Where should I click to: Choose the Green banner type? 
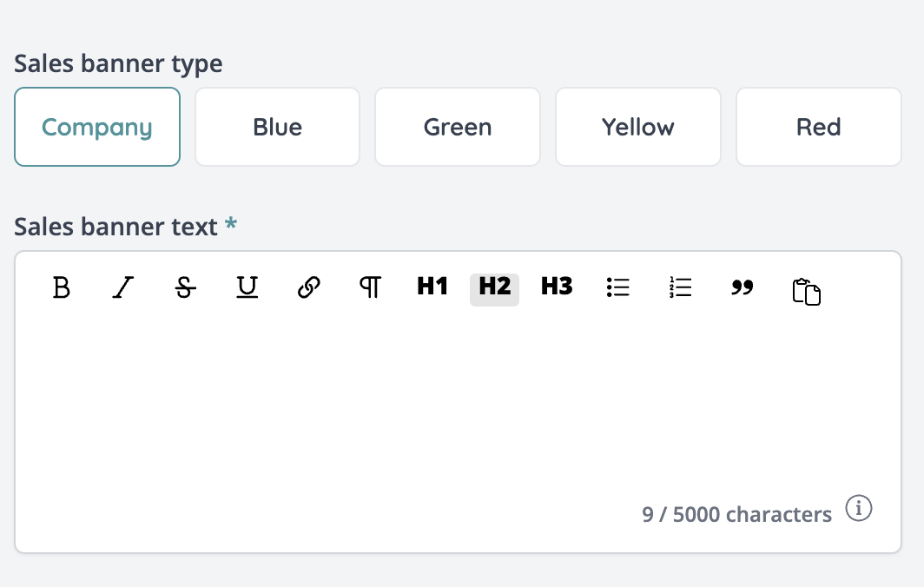pos(458,127)
